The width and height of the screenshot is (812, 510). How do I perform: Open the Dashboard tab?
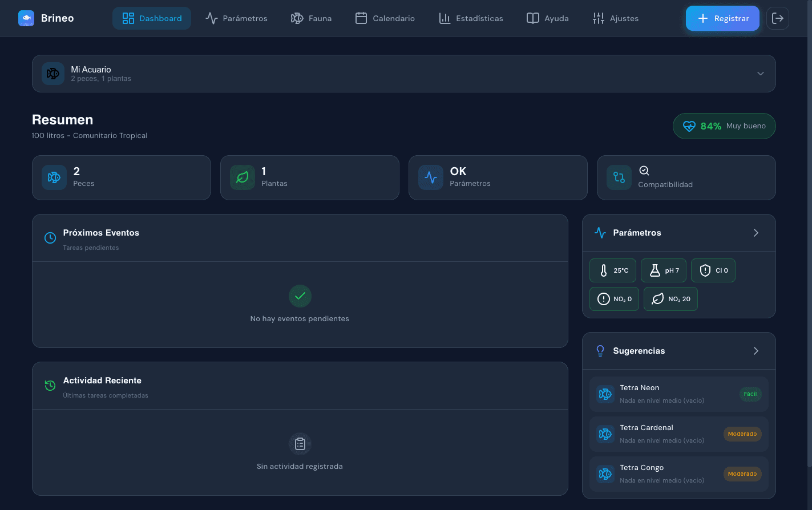pos(152,18)
